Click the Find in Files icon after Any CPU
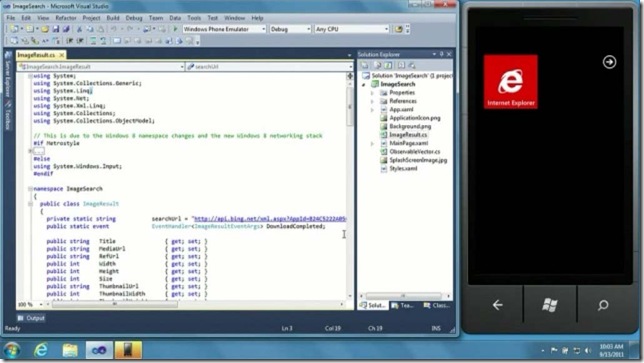Viewport: 644px width, 363px height. pos(398,29)
